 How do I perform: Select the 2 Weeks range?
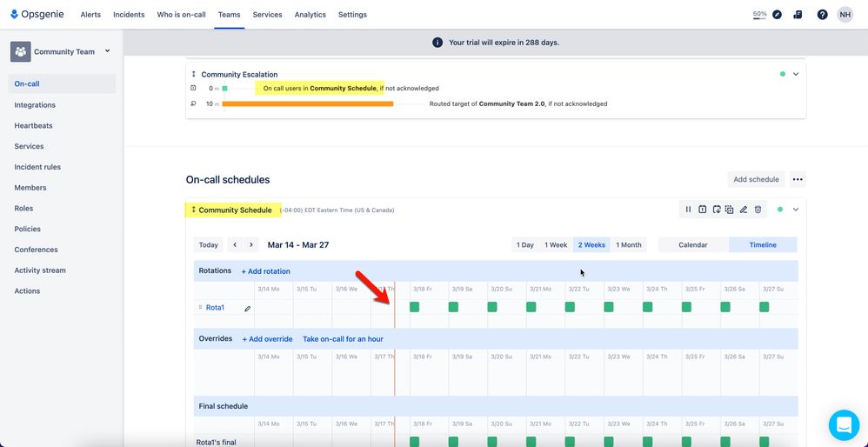click(591, 244)
